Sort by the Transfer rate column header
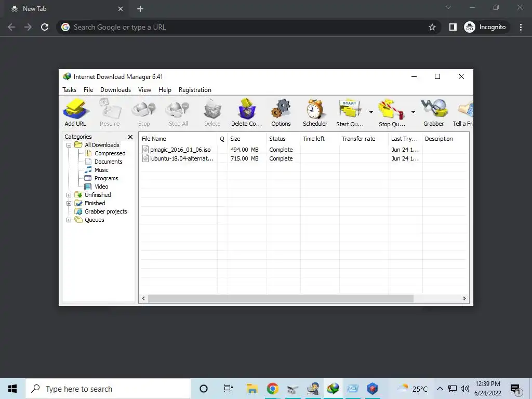This screenshot has height=399, width=532. click(364, 139)
